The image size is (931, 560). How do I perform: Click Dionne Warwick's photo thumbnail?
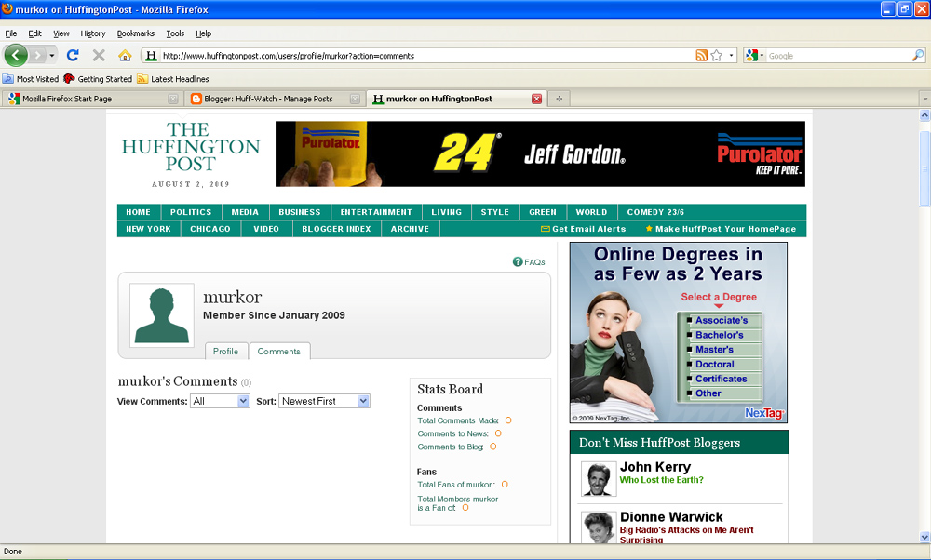tap(599, 527)
